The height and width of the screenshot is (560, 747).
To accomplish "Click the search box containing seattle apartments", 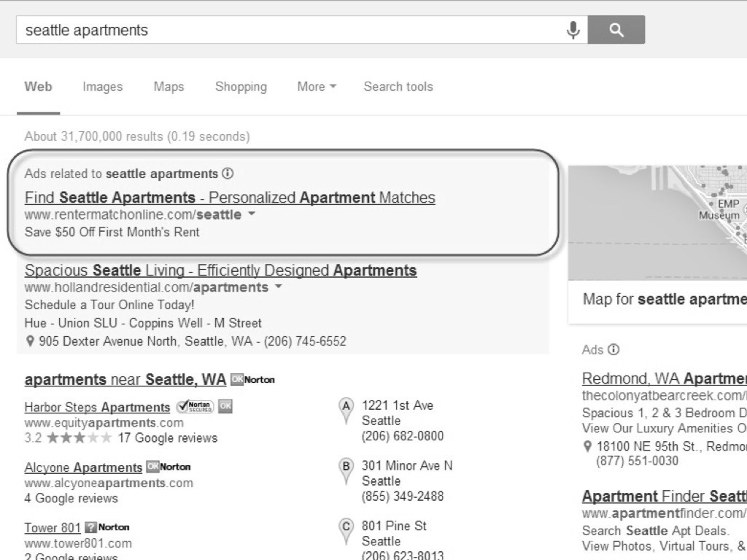I will [x=292, y=30].
